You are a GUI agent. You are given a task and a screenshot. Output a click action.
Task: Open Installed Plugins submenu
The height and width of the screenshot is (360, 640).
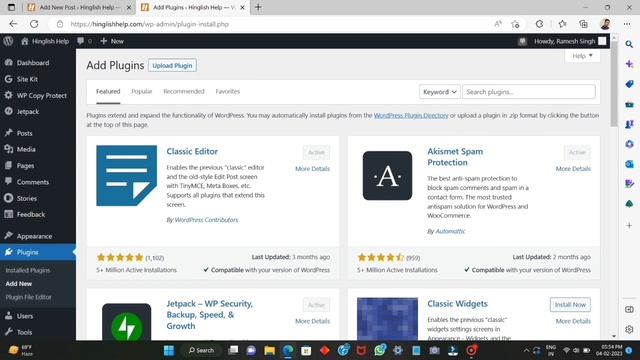click(28, 270)
